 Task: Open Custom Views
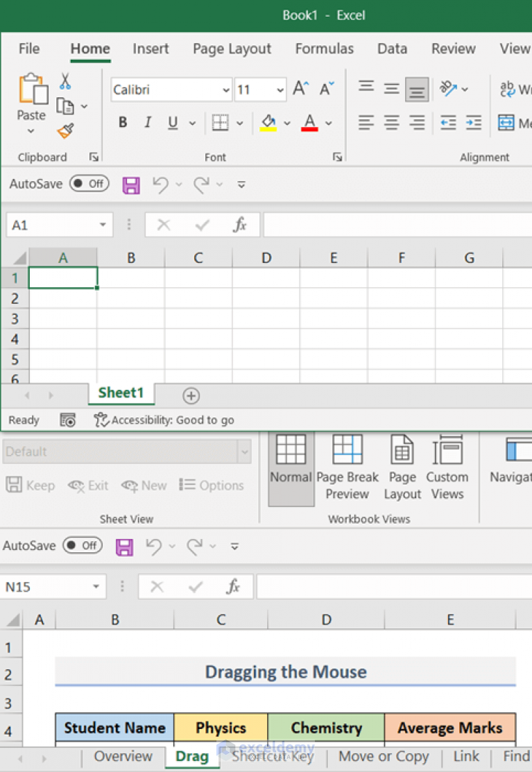pyautogui.click(x=447, y=467)
